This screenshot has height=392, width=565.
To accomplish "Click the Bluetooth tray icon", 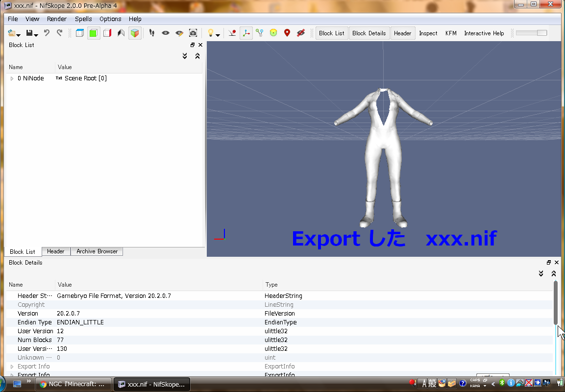I will pos(502,383).
